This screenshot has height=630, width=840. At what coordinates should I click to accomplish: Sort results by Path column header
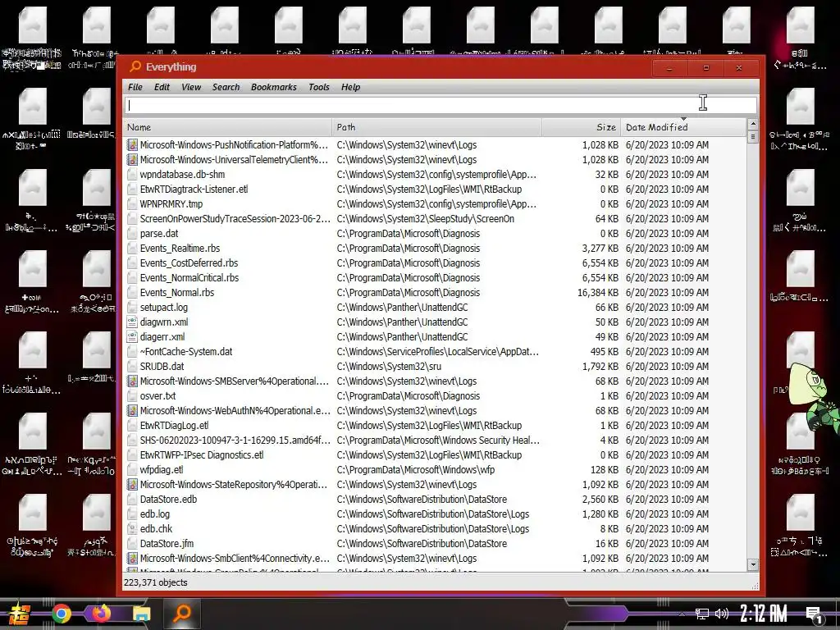pyautogui.click(x=436, y=127)
